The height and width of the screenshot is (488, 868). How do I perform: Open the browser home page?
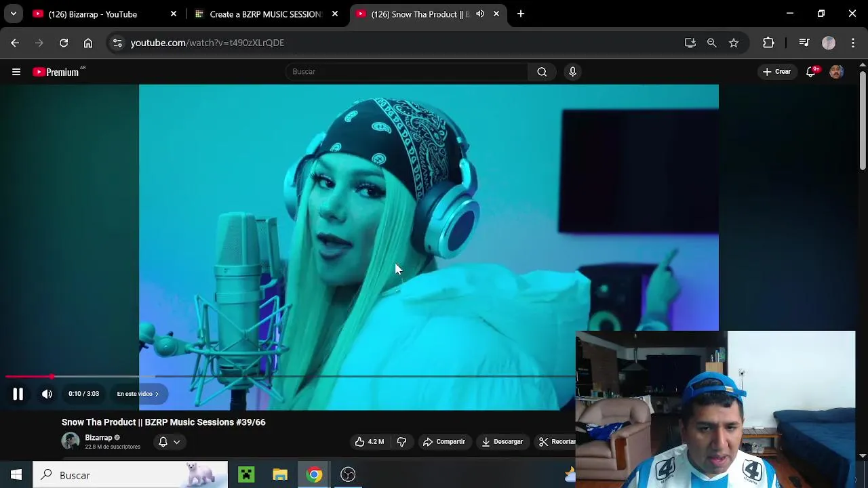pyautogui.click(x=88, y=43)
